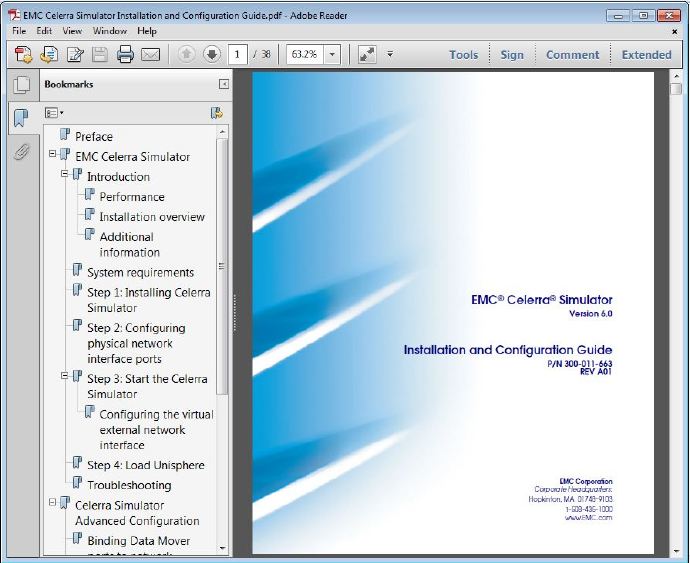Select Step 4: Load Unisphere bookmark
The width and height of the screenshot is (690, 563).
point(146,465)
